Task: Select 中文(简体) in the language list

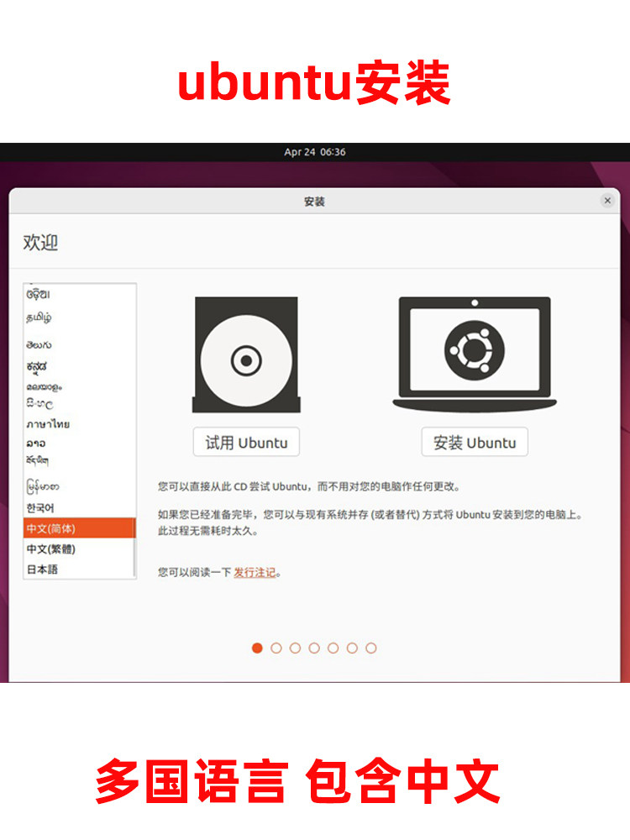Action: [79, 528]
